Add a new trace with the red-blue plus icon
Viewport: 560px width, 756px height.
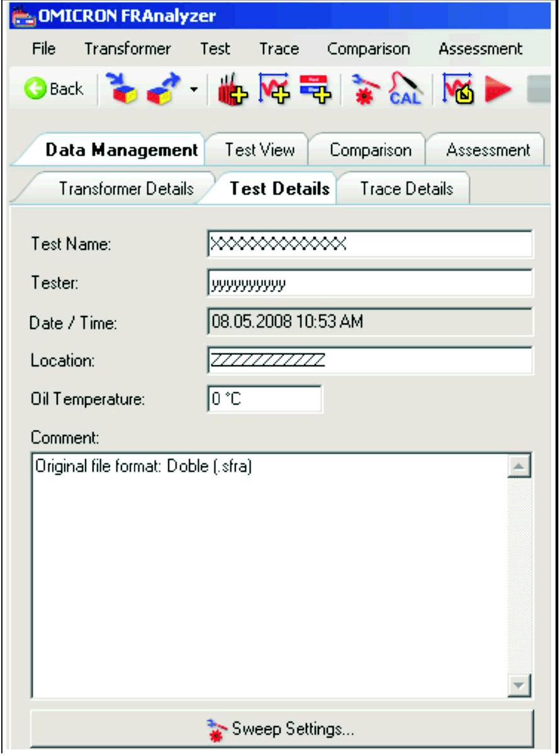315,90
